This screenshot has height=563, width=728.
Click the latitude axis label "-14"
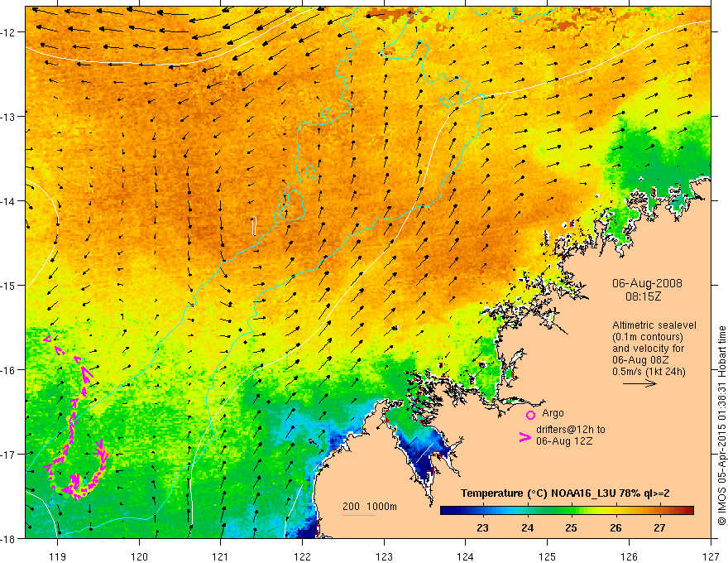point(8,201)
